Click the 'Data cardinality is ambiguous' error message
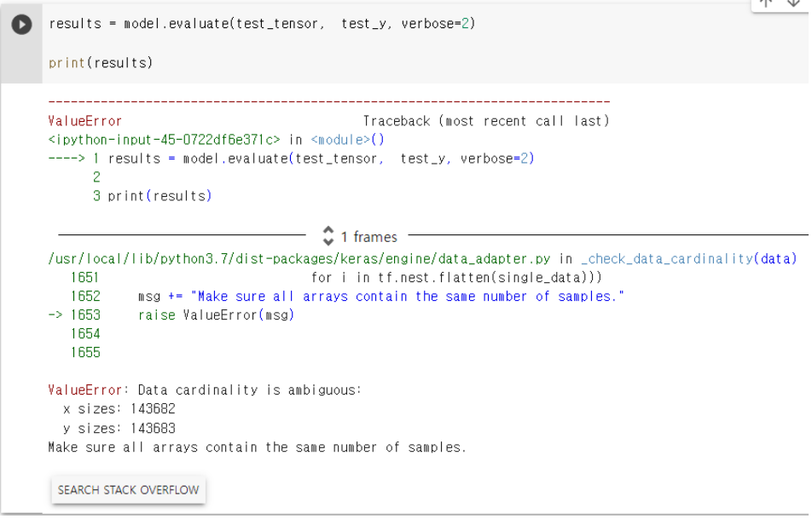This screenshot has width=812, height=519. pyautogui.click(x=249, y=389)
